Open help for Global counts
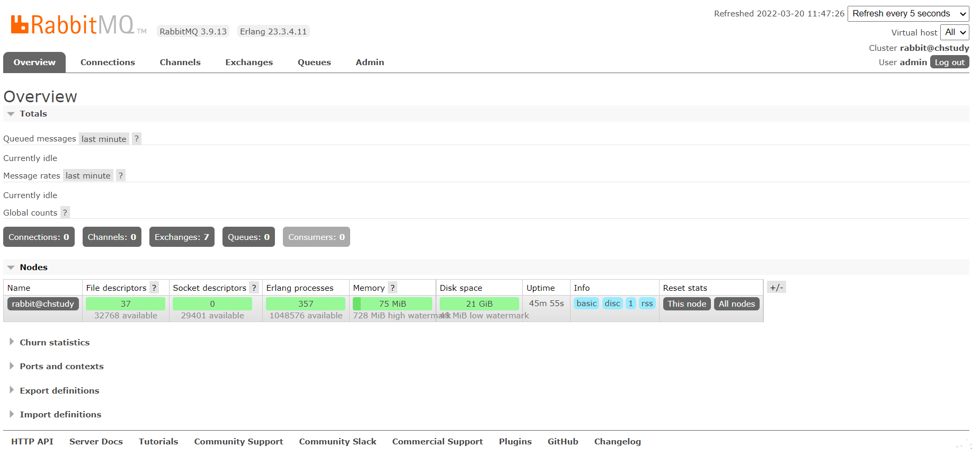 click(65, 212)
